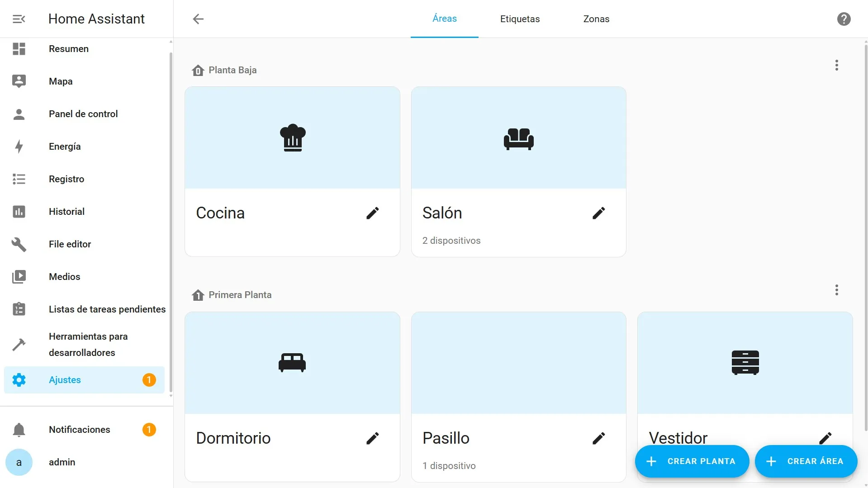The height and width of the screenshot is (488, 868).
Task: Click the Primera Planta floor home icon
Action: tap(198, 295)
